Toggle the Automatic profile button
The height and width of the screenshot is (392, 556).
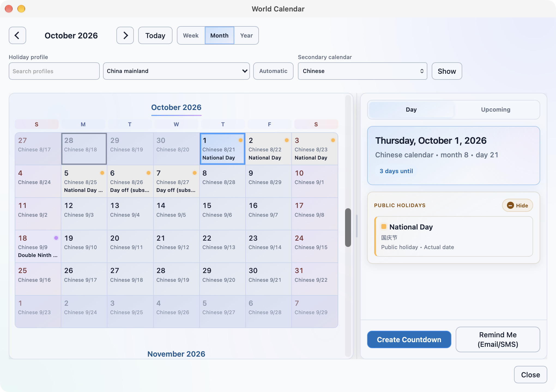[x=273, y=71]
